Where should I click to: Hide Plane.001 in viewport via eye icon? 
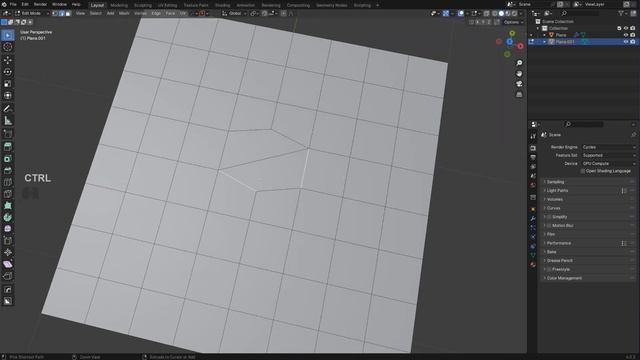(626, 42)
